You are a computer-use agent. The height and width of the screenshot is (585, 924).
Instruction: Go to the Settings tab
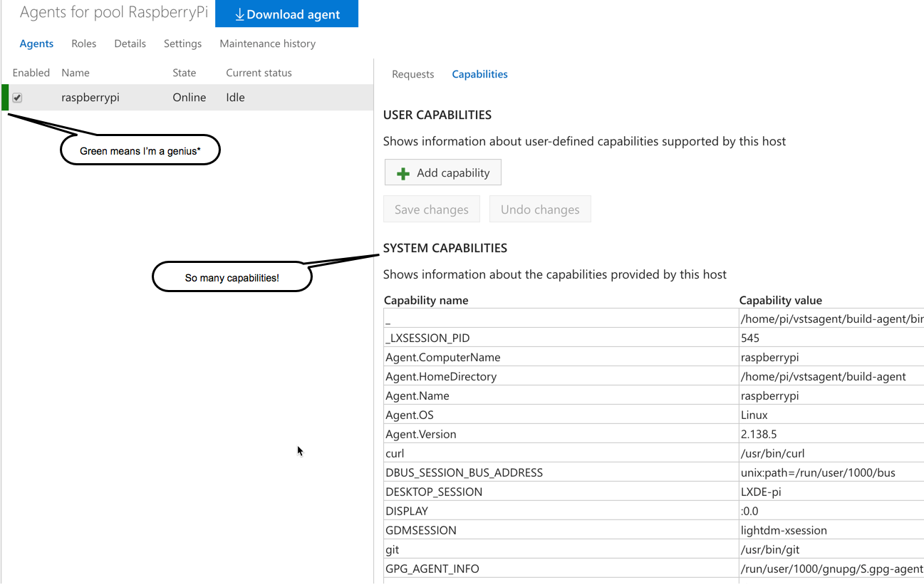click(182, 43)
